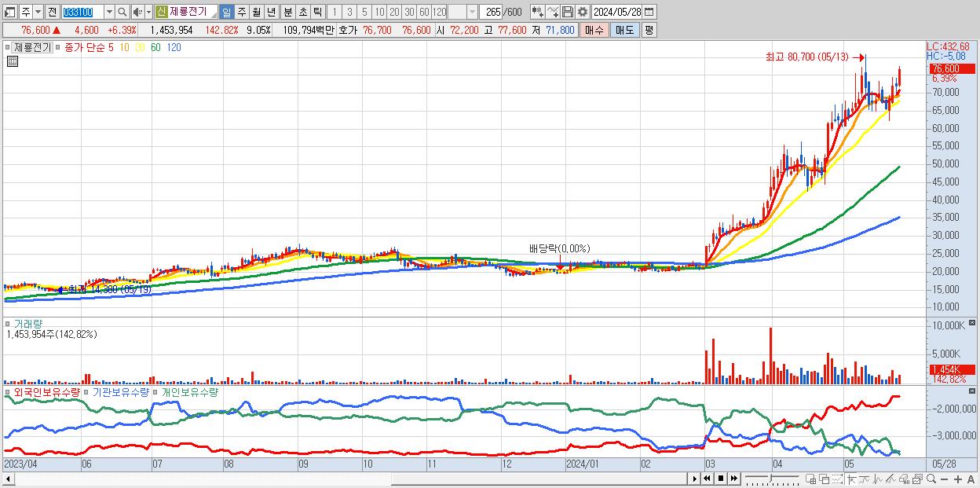Click the fast-forward button on bottom bar
Viewport: 980px width, 488px height.
click(734, 479)
